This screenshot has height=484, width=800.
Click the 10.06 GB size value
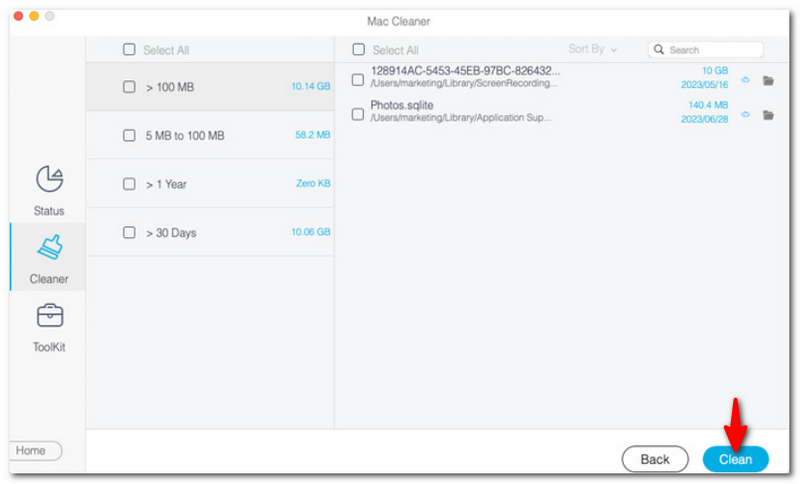click(311, 232)
